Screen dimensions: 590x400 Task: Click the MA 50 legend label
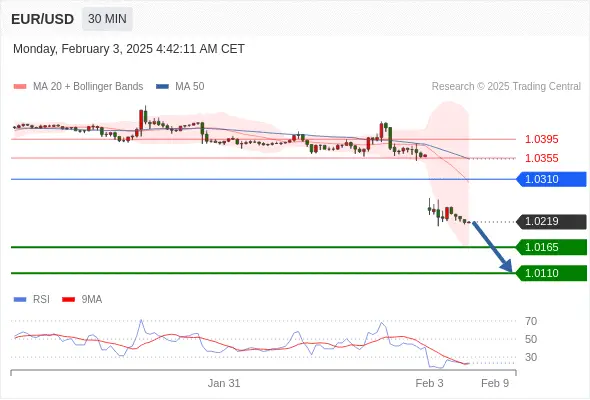coord(190,87)
